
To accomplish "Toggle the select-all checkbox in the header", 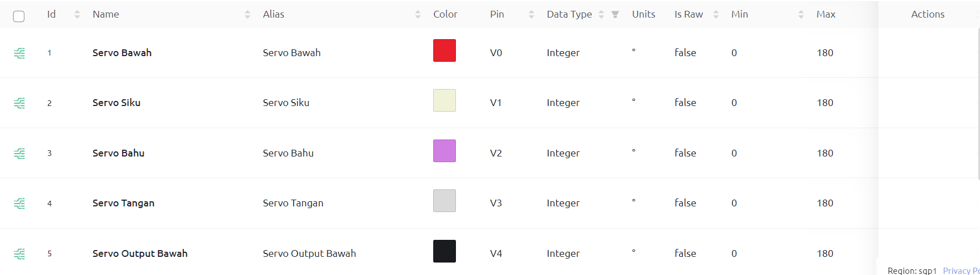I will (19, 16).
